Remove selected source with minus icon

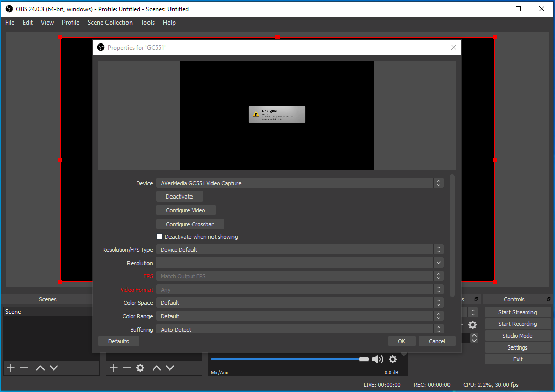click(x=126, y=368)
